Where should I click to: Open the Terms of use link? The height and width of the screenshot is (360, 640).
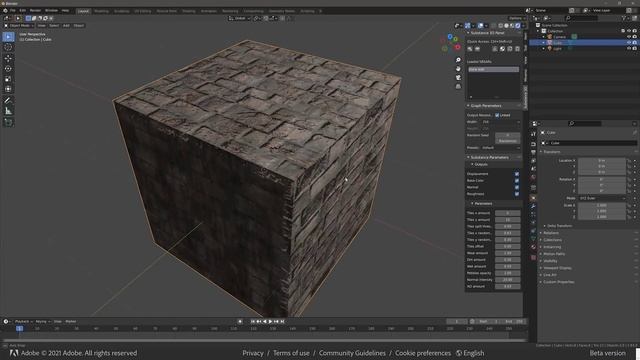click(x=291, y=353)
